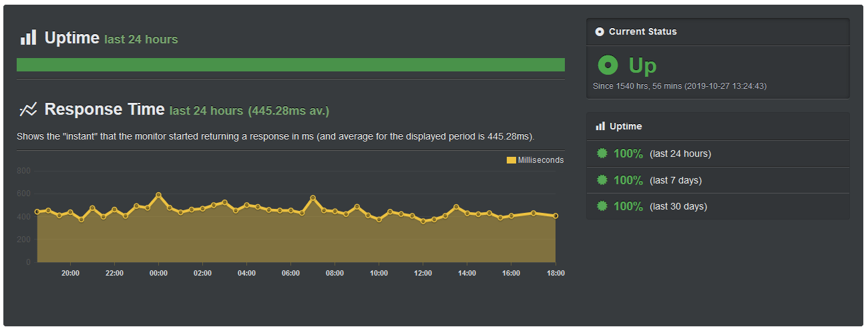The image size is (868, 331).
Task: Click the spike data point at 07:00
Action: (x=312, y=198)
